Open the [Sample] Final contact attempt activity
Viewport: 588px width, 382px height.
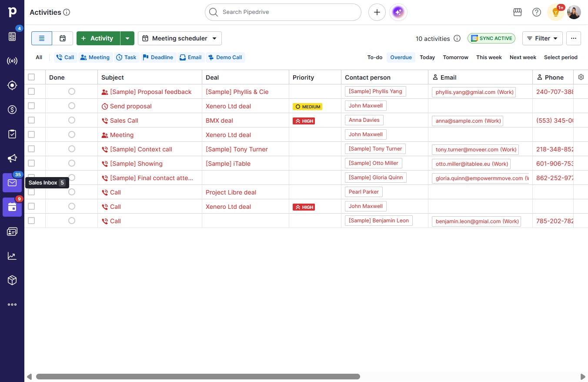(151, 178)
